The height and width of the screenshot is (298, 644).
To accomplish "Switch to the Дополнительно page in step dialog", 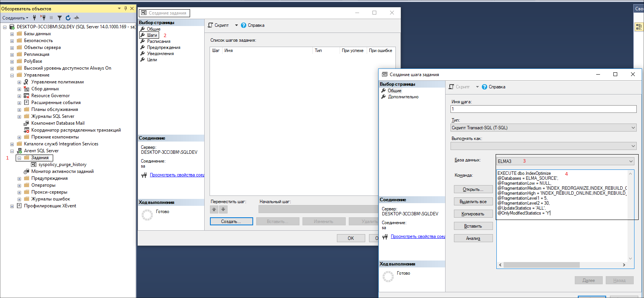I will (403, 97).
